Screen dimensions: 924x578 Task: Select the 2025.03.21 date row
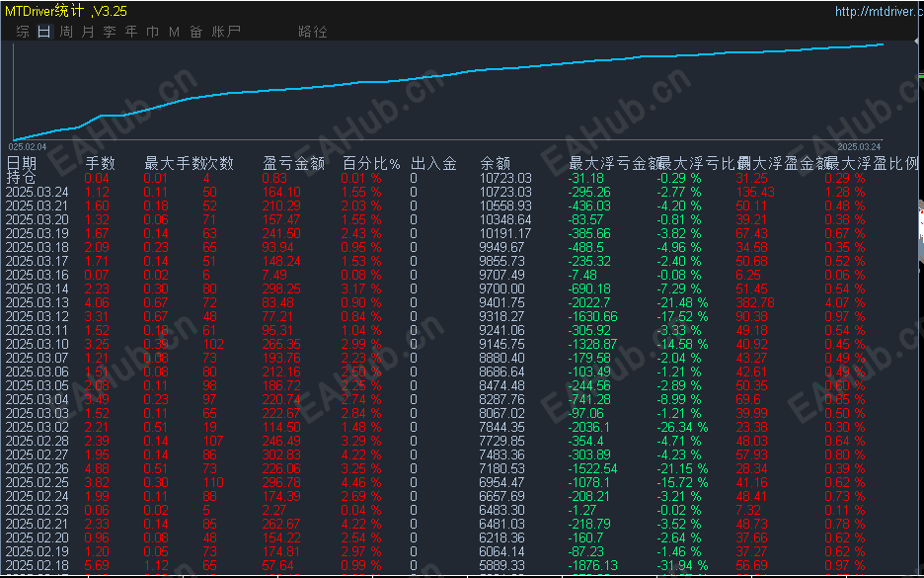point(462,206)
